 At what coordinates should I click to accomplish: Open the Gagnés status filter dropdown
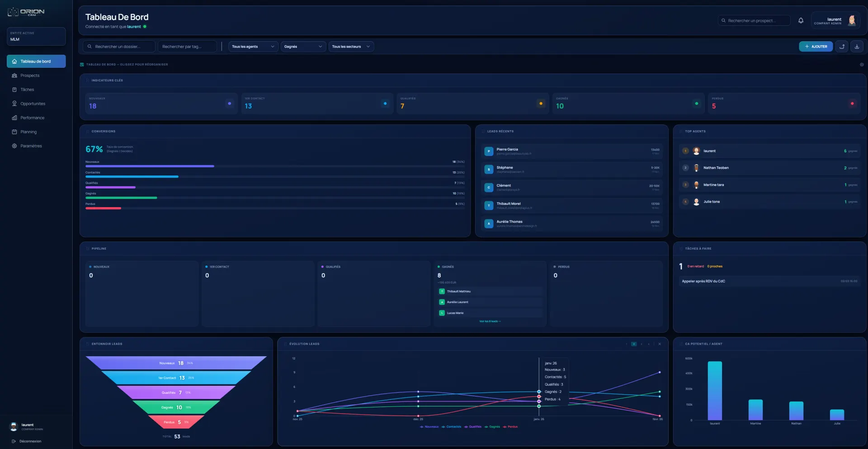(x=303, y=47)
